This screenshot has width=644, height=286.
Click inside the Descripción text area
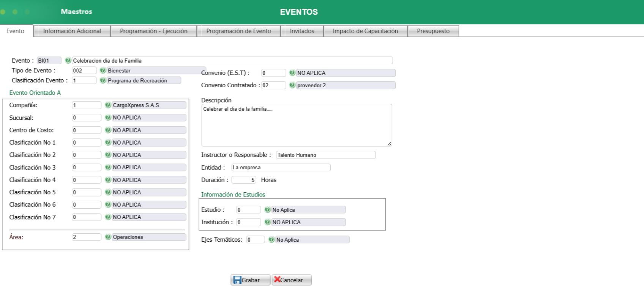296,125
